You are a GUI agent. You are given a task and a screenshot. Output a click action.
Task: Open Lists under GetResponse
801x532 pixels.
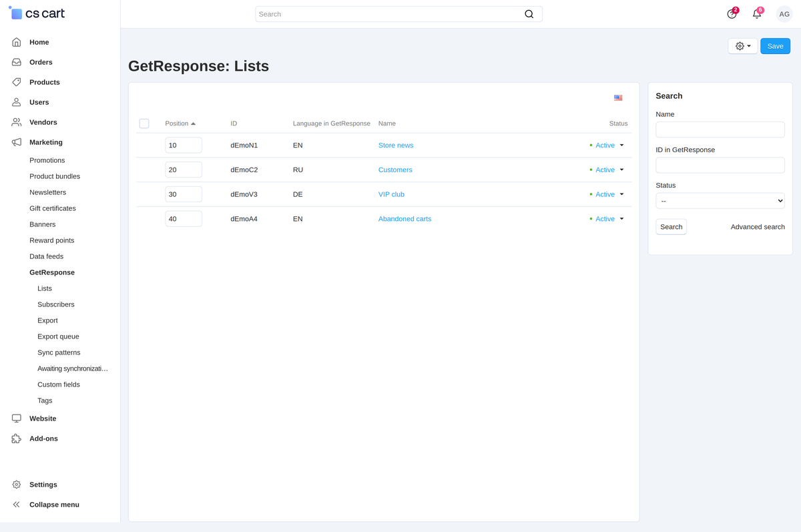[45, 288]
